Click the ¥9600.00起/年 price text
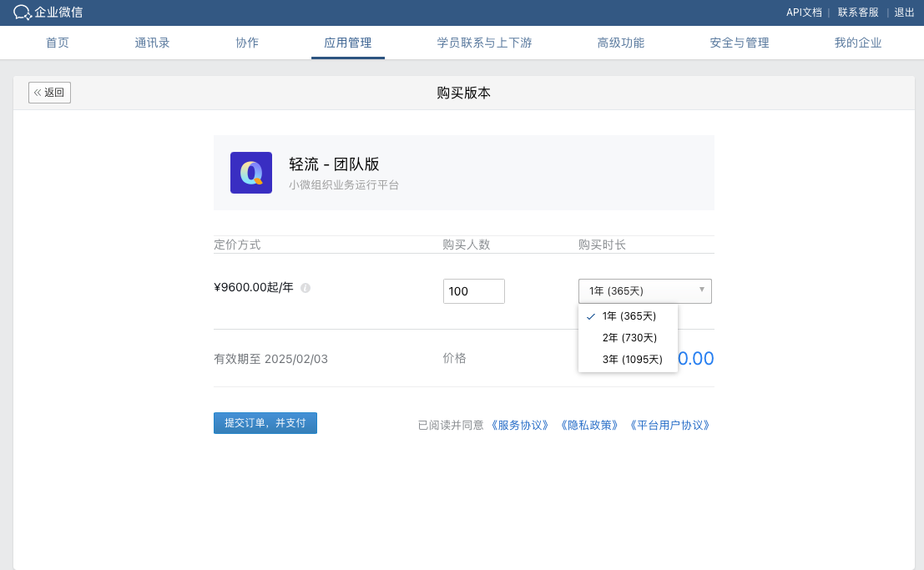 (x=254, y=287)
